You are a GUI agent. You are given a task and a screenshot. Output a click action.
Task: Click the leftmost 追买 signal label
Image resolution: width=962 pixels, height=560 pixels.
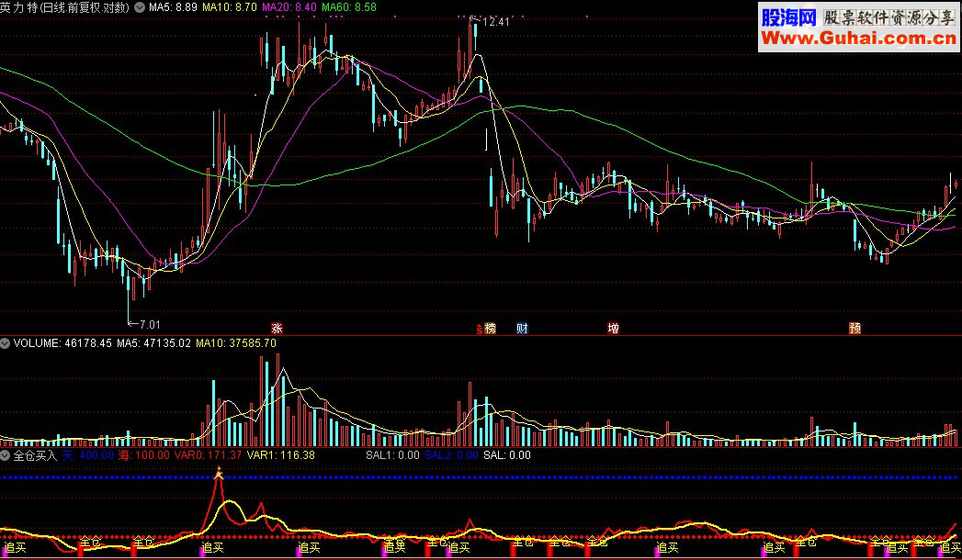tap(16, 547)
